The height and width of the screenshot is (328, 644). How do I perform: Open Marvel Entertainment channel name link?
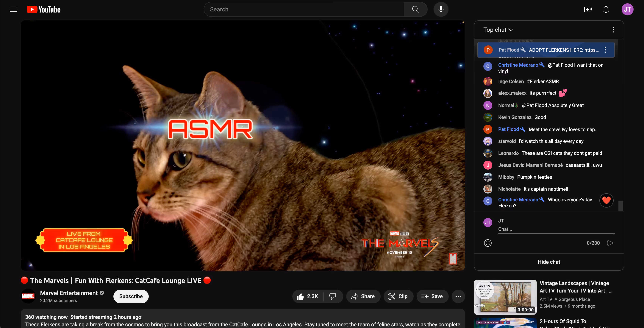pos(69,293)
